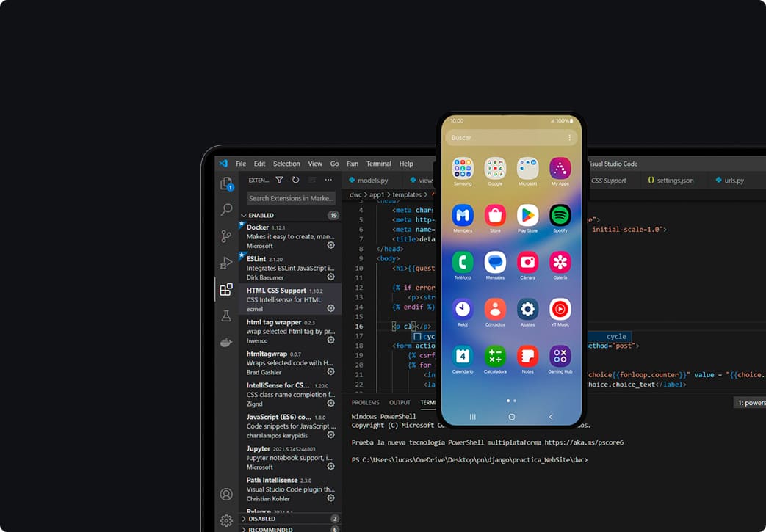766x532 pixels.
Task: Open the Accounts icon in activity bar
Action: point(226,494)
